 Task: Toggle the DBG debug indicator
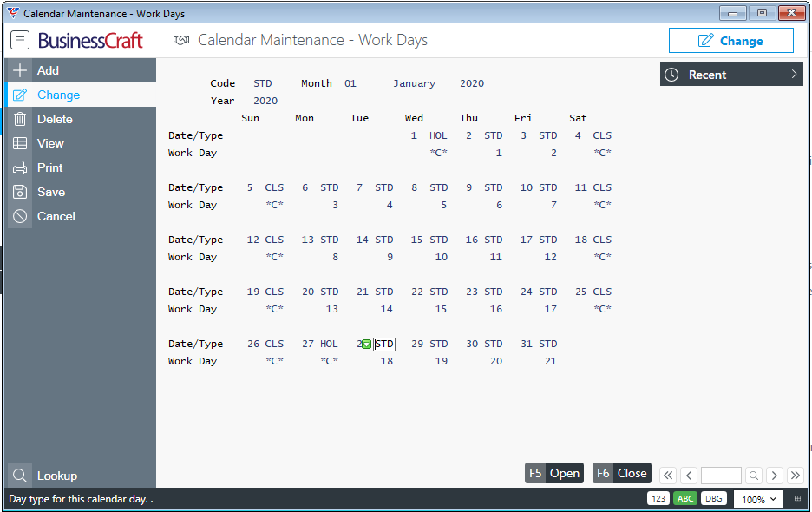pyautogui.click(x=714, y=498)
